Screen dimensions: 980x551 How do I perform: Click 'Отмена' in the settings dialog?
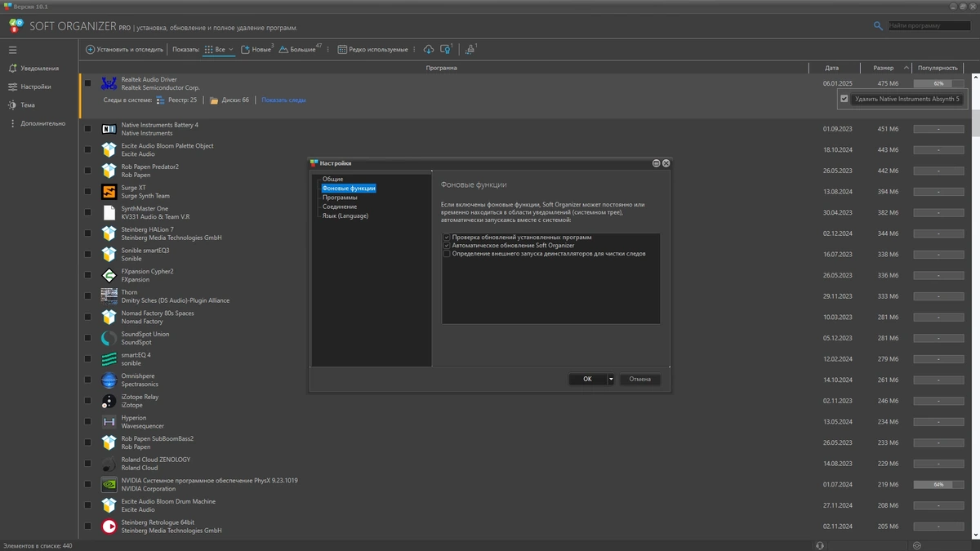[x=639, y=379]
